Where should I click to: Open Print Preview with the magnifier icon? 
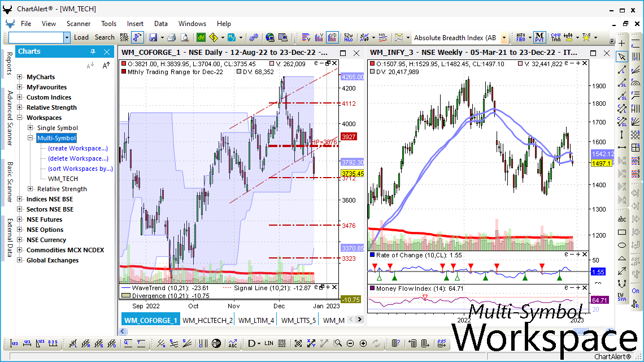point(185,37)
